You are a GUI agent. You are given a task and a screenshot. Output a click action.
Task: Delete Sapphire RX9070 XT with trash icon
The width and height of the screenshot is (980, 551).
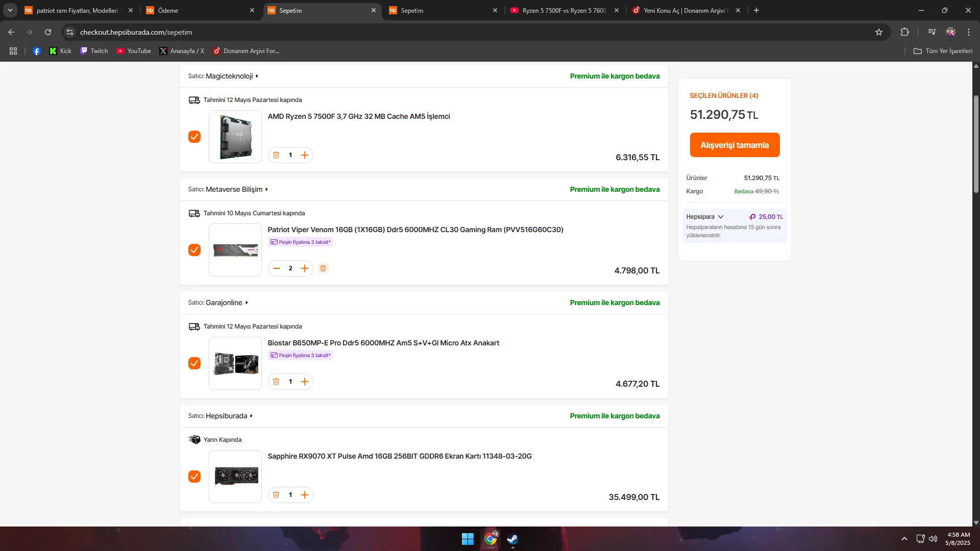276,495
